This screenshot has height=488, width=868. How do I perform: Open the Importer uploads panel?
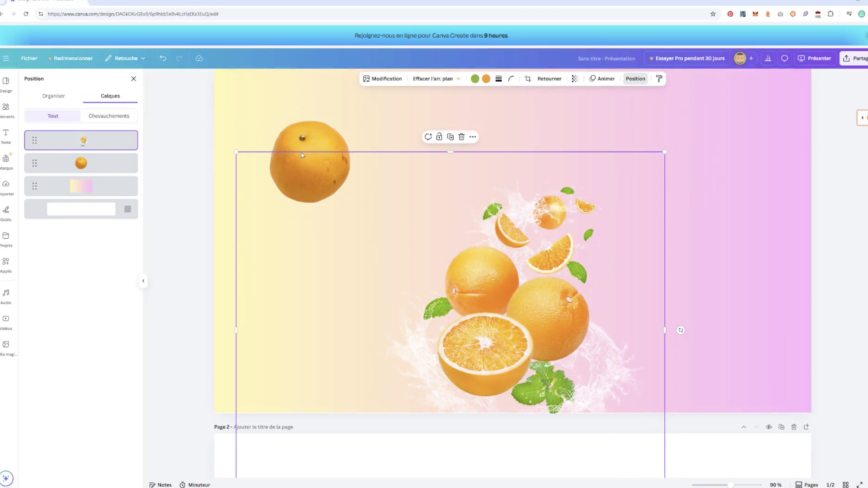pyautogui.click(x=6, y=188)
